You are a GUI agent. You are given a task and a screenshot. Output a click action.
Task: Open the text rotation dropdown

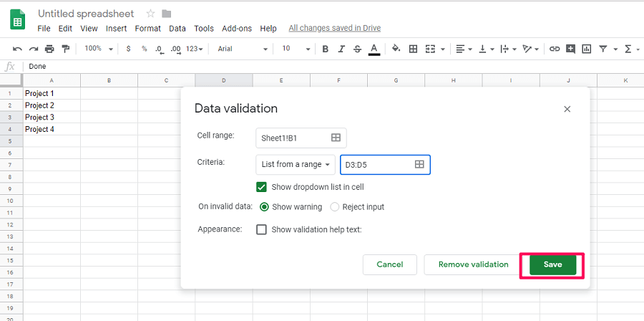pyautogui.click(x=531, y=49)
